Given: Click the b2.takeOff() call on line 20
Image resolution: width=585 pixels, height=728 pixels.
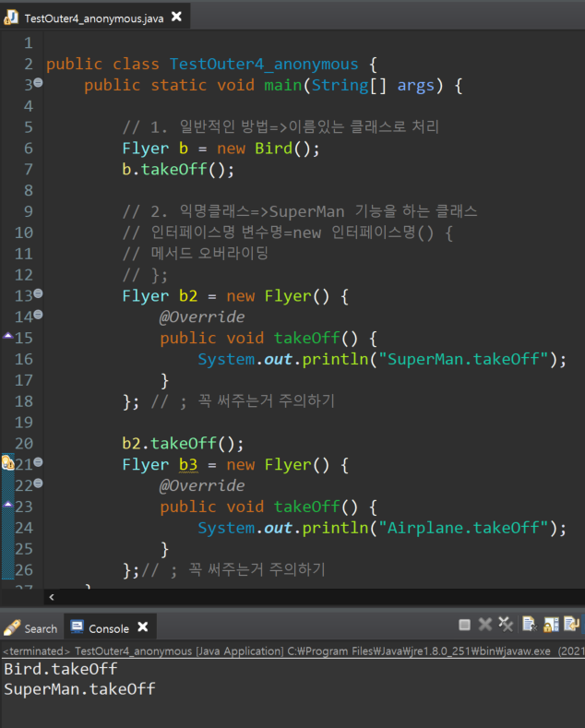Looking at the screenshot, I should 183,444.
